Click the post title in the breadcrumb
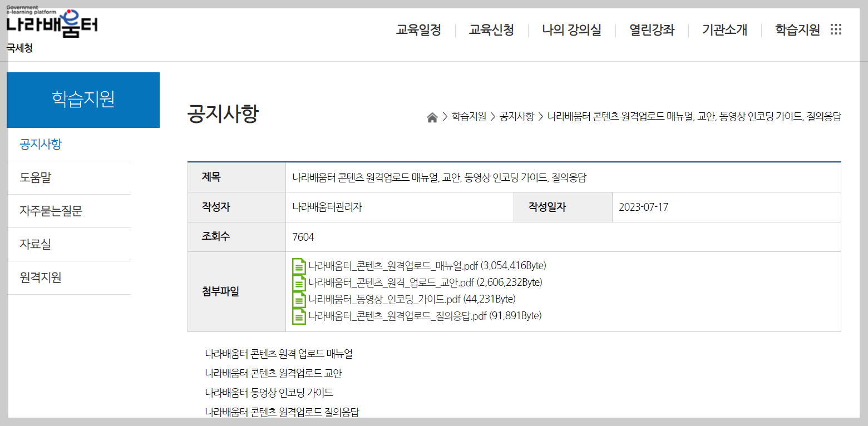868x426 pixels. click(694, 117)
